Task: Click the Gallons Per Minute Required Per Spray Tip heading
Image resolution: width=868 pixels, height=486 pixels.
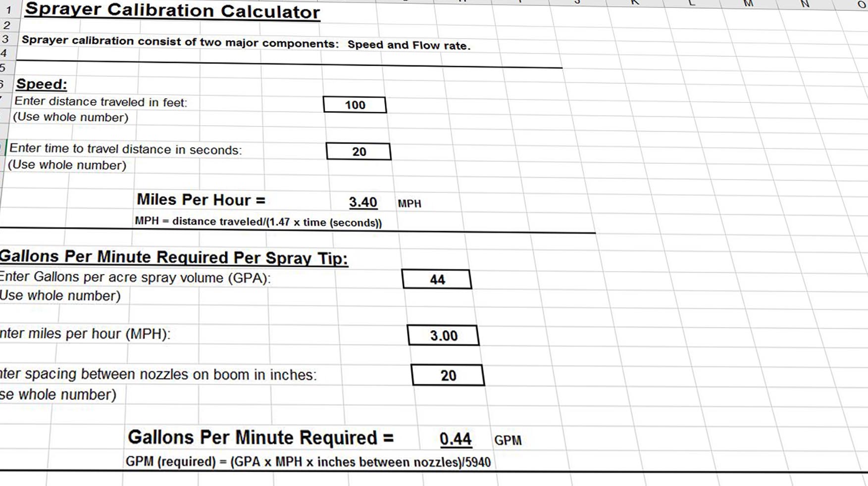Action: click(x=173, y=257)
